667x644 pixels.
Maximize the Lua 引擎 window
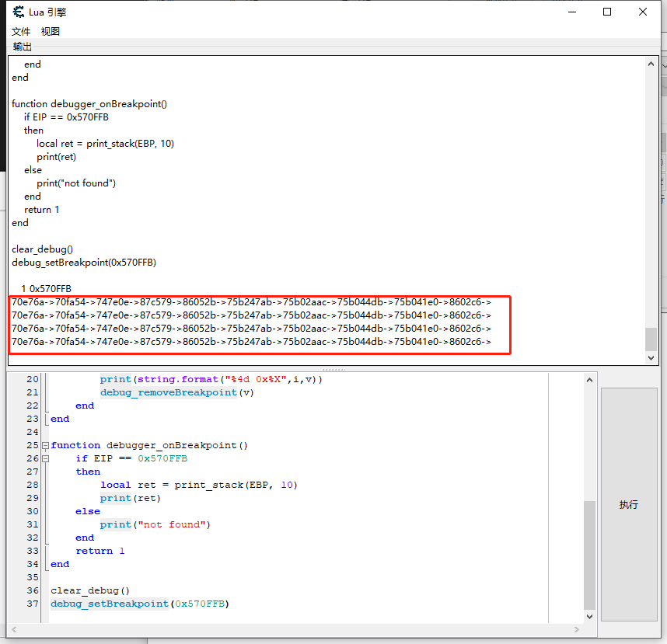(607, 12)
